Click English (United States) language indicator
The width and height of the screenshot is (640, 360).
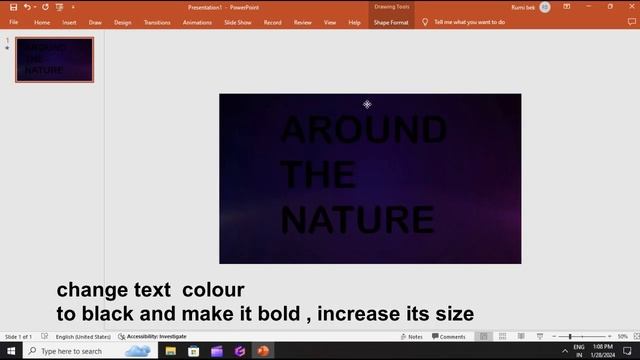83,337
